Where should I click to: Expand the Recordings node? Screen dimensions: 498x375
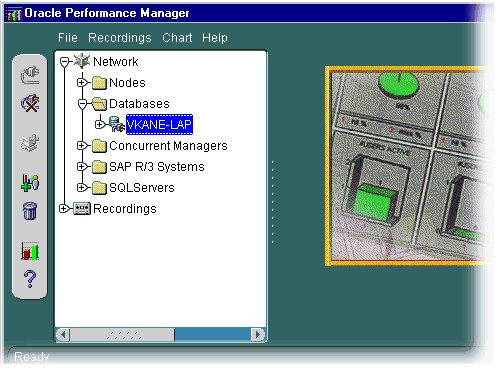(63, 209)
